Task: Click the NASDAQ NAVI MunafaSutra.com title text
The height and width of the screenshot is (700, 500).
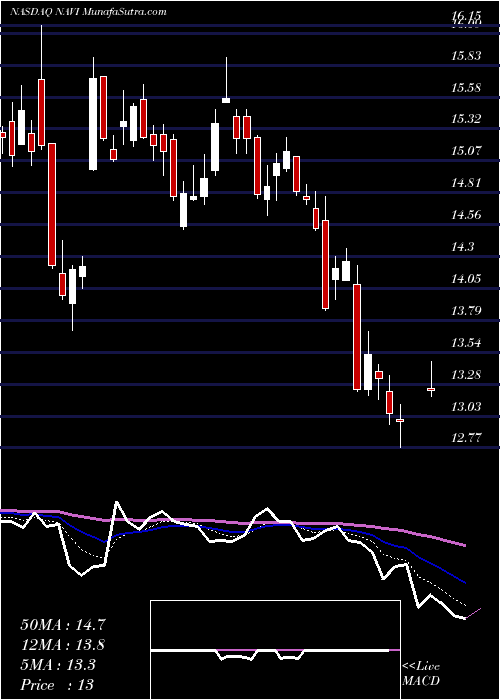Action: [x=88, y=11]
